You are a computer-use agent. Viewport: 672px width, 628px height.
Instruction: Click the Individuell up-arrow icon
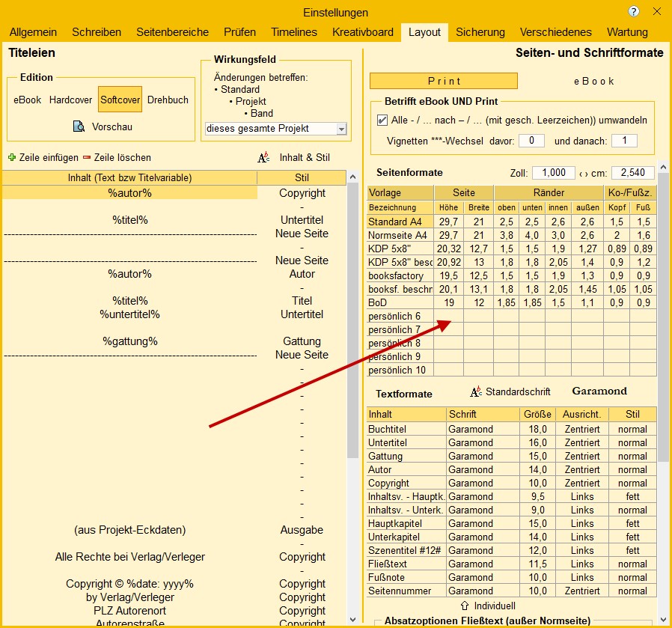click(x=465, y=606)
